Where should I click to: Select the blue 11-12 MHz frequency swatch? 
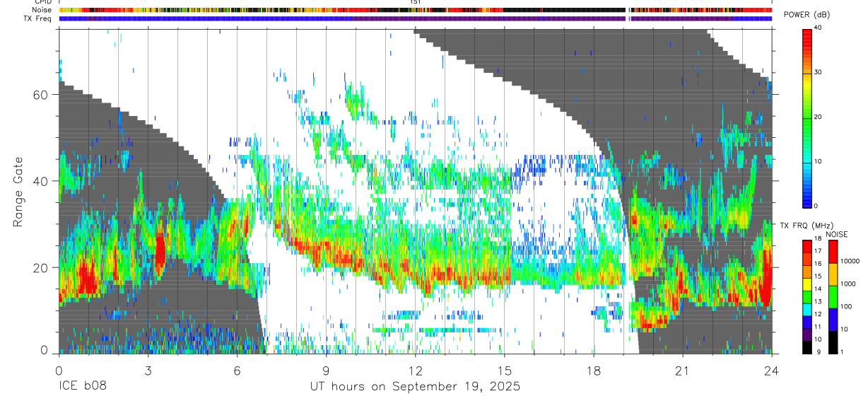[x=807, y=322]
